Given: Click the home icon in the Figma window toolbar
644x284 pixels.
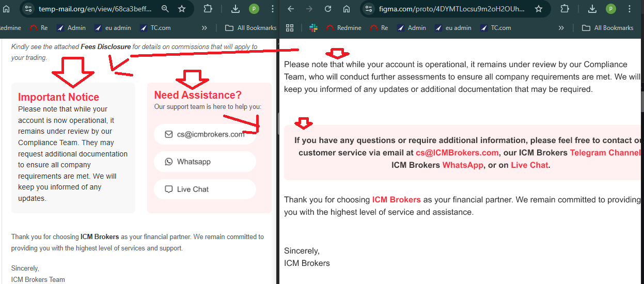Looking at the screenshot, I should pyautogui.click(x=346, y=9).
